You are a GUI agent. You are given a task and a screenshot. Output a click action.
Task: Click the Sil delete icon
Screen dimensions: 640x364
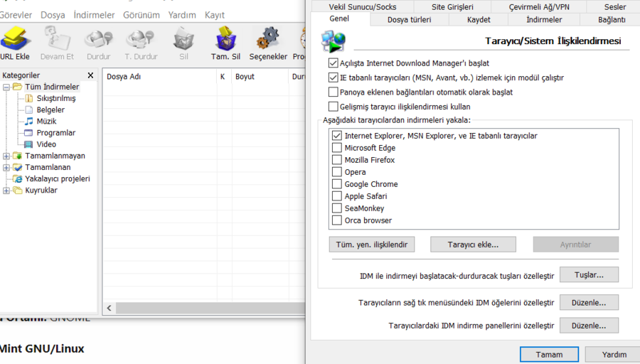pyautogui.click(x=183, y=38)
